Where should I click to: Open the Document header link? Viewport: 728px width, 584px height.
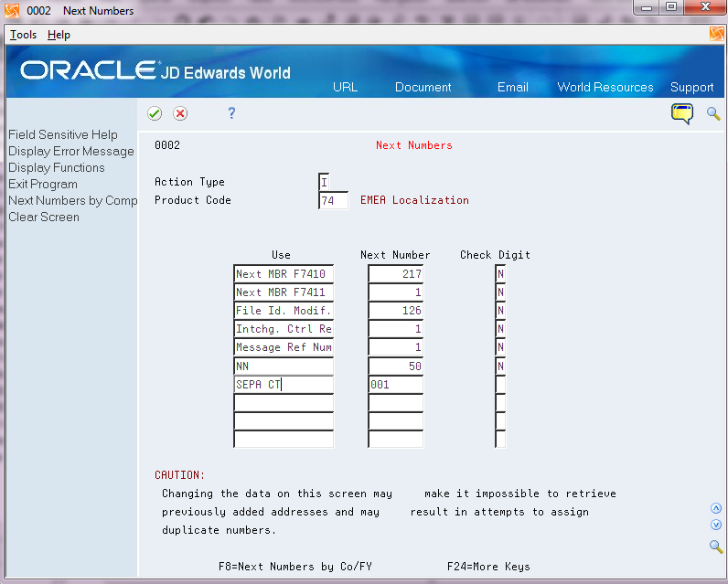coord(423,87)
